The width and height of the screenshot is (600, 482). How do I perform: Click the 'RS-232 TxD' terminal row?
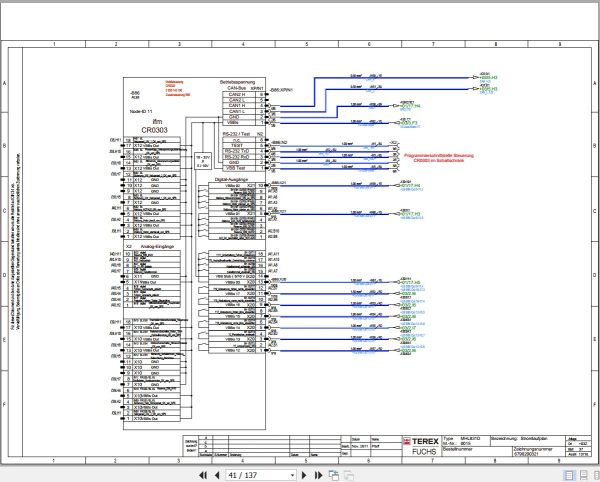coord(243,151)
